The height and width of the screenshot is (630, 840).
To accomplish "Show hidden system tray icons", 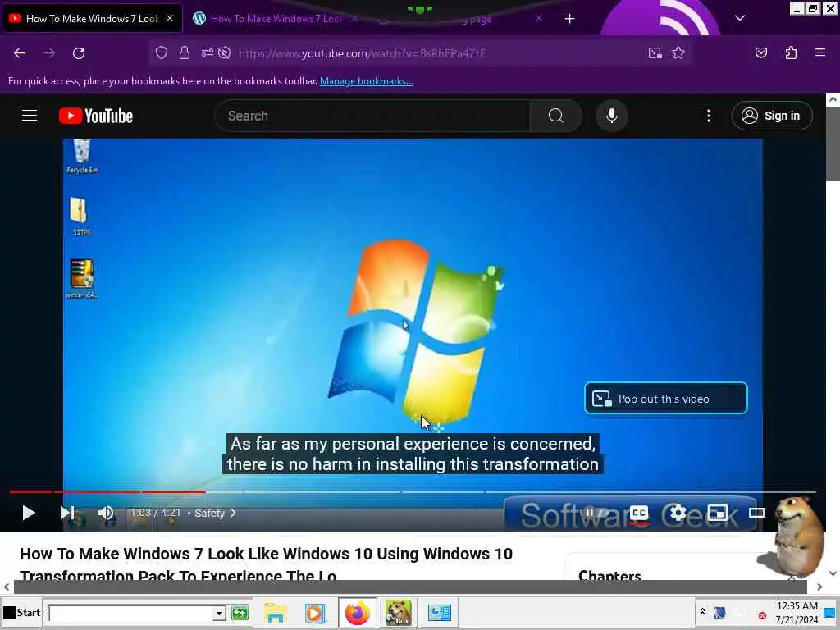I will tap(702, 611).
